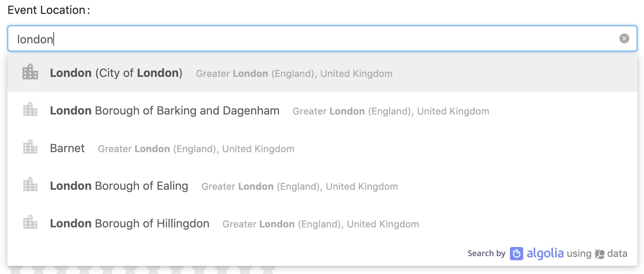The width and height of the screenshot is (644, 274).
Task: Click the 'data' attribution link
Action: click(617, 254)
